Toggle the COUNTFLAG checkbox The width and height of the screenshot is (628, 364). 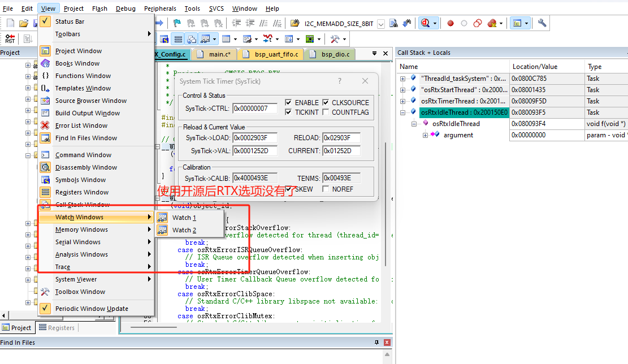(x=326, y=112)
